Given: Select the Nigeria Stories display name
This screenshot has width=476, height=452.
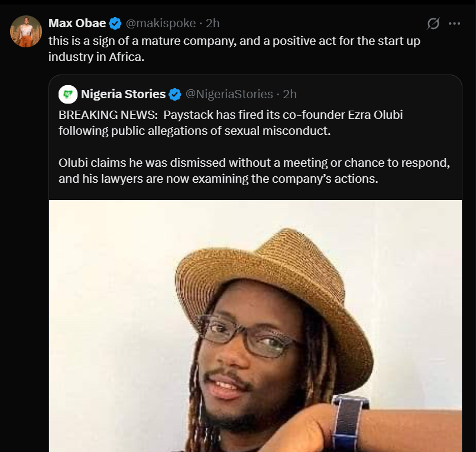Looking at the screenshot, I should click(124, 94).
